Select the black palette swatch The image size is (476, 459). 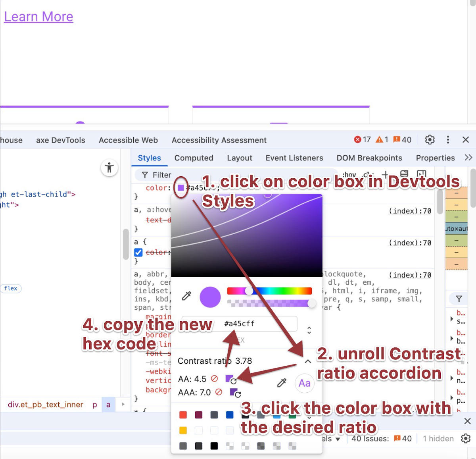(x=214, y=446)
